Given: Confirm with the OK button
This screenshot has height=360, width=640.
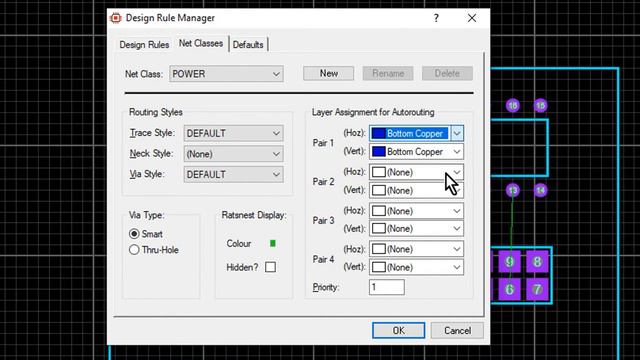Looking at the screenshot, I should 398,330.
